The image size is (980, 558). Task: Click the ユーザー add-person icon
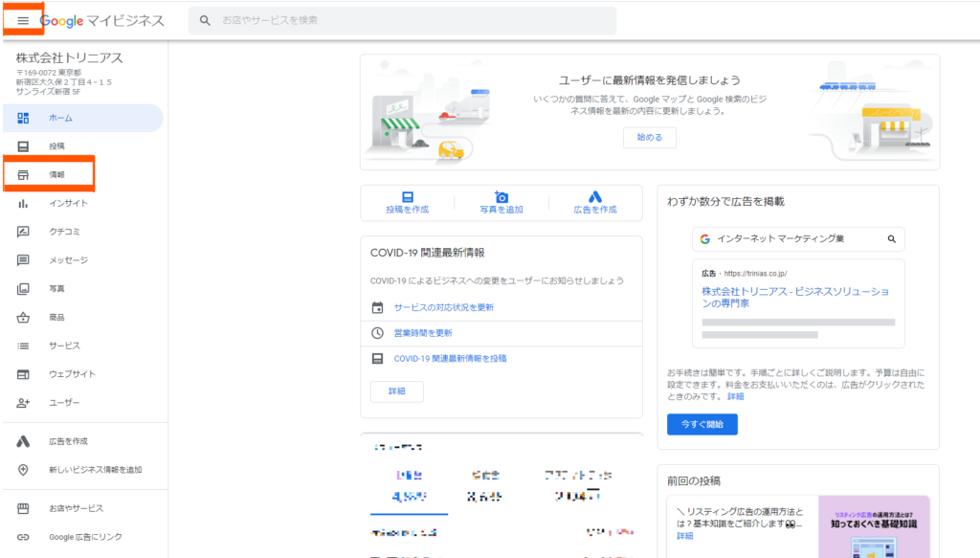pyautogui.click(x=23, y=403)
